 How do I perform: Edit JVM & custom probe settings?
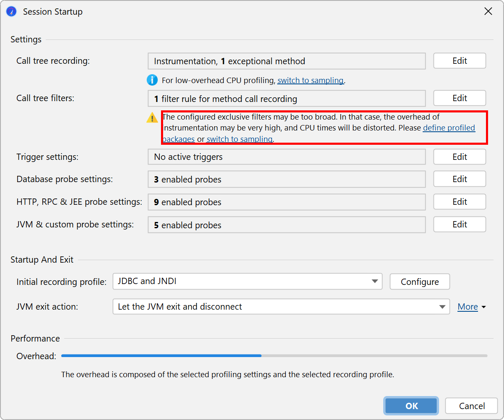click(x=459, y=224)
